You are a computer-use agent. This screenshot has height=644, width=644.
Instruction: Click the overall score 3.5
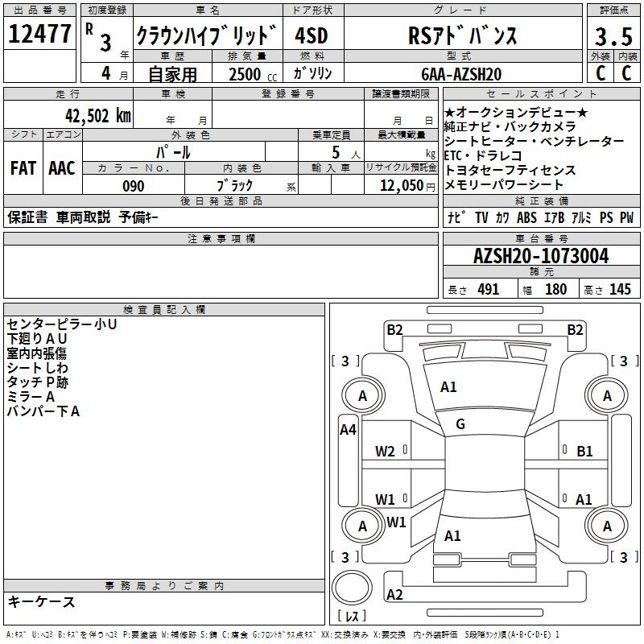(613, 36)
